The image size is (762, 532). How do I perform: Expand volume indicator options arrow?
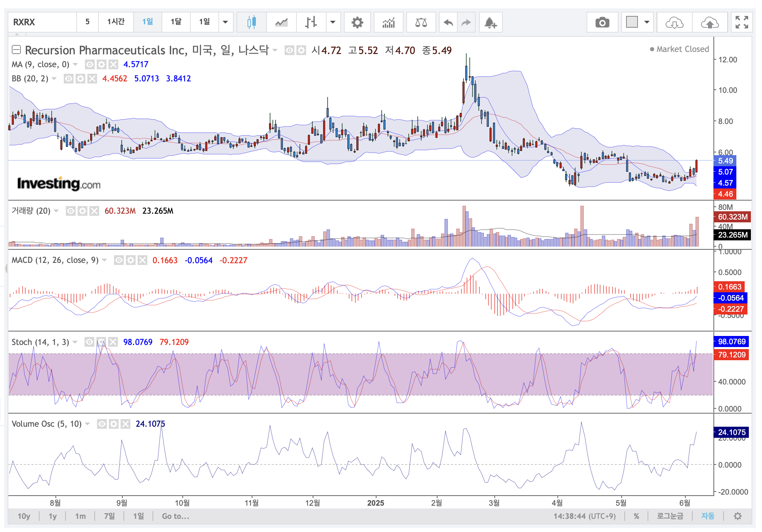(56, 211)
